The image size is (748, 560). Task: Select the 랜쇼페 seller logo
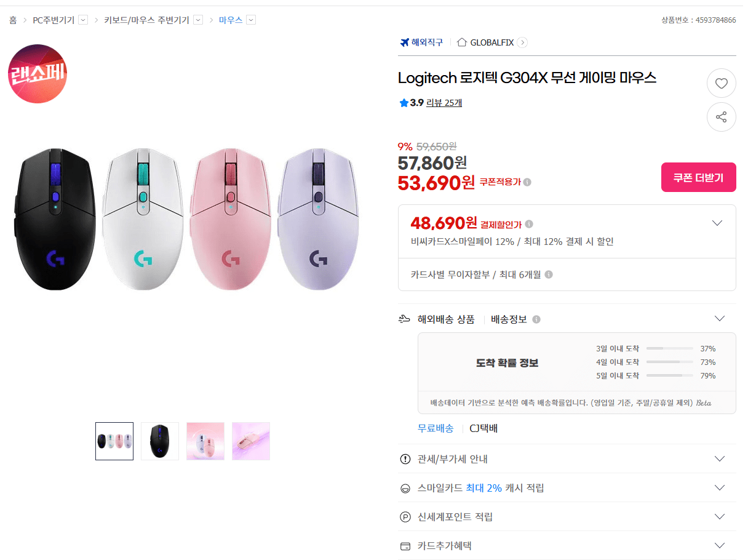tap(38, 73)
